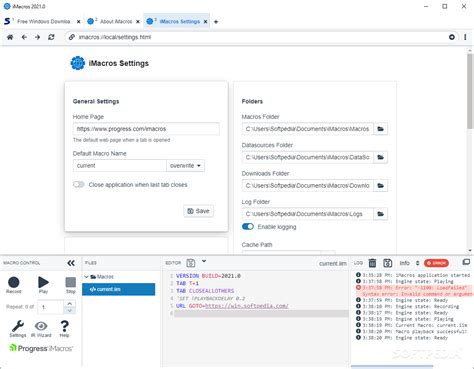Click the current.iim label in editor header
The image size is (474, 369).
332,263
